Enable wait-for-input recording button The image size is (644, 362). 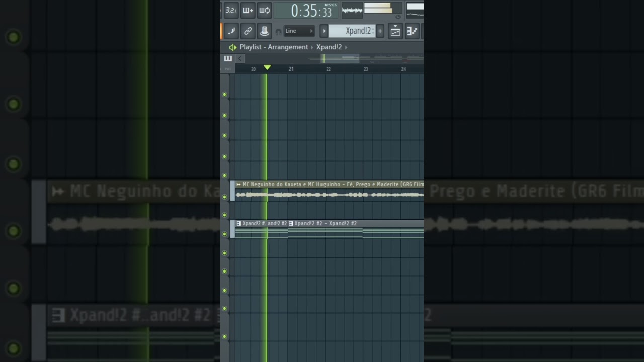coord(248,10)
